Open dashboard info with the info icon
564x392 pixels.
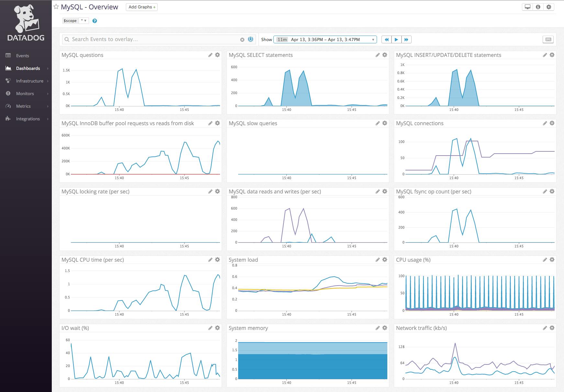(x=538, y=6)
